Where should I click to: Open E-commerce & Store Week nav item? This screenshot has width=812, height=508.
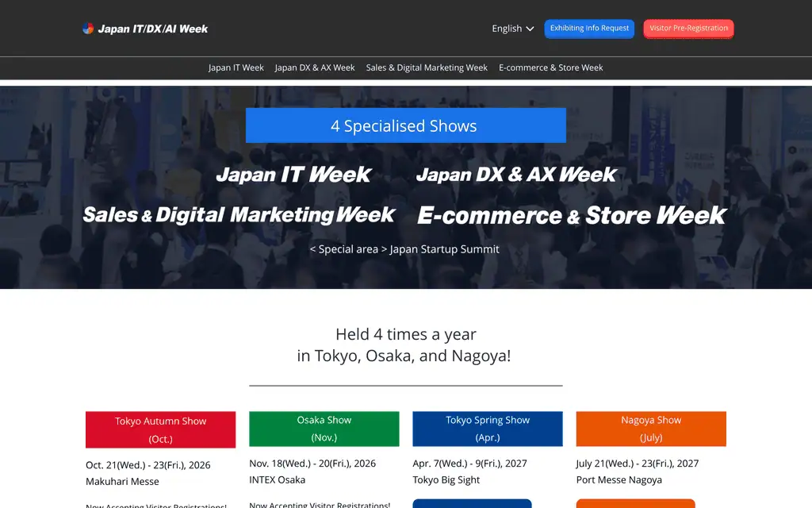click(x=551, y=68)
